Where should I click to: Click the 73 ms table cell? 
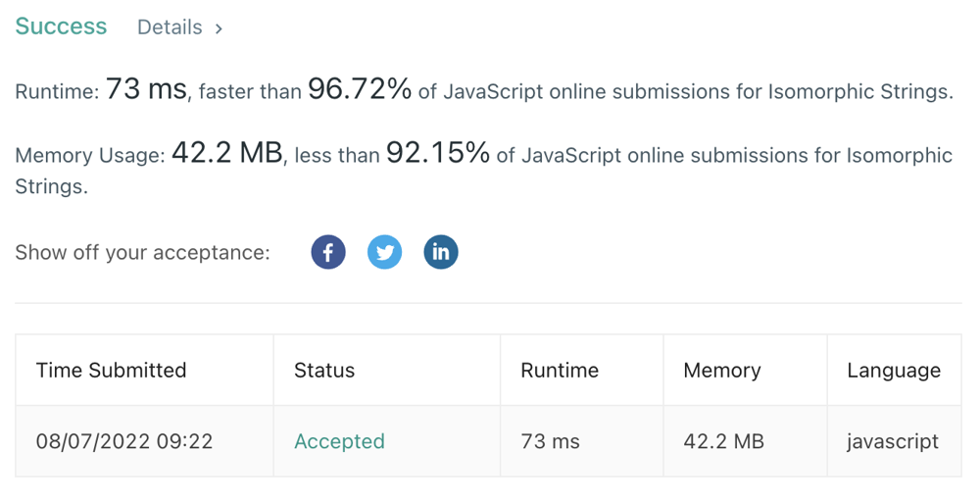tap(551, 441)
